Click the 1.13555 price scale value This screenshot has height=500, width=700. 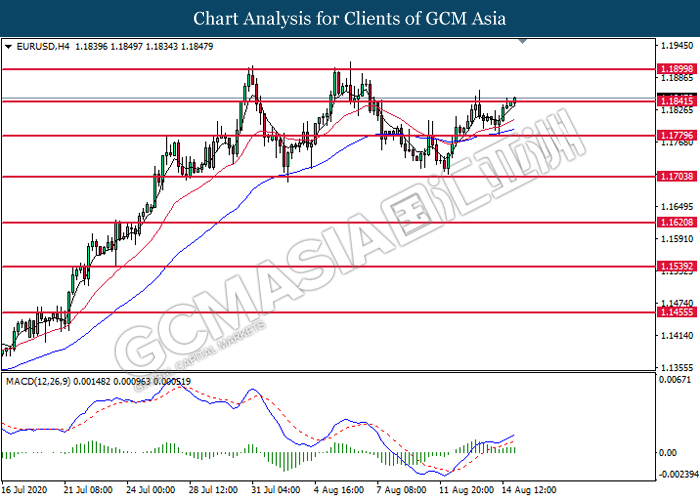pyautogui.click(x=677, y=367)
